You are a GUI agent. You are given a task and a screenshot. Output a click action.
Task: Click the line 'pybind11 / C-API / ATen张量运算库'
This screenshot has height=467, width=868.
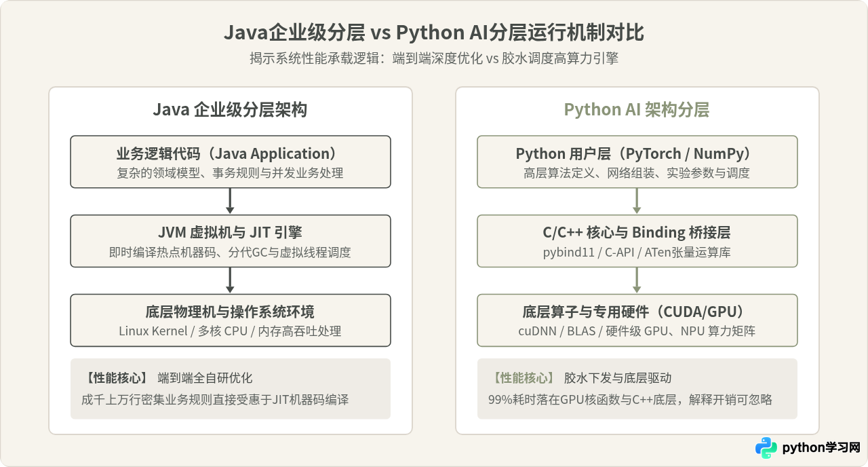637,252
